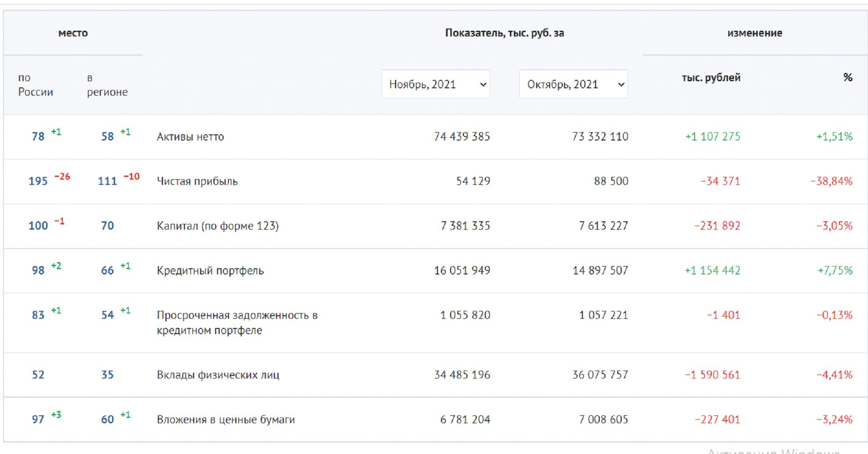Select region rank 60 for Вложения в ценные бумаги
Screen dimensions: 868x454
click(108, 419)
